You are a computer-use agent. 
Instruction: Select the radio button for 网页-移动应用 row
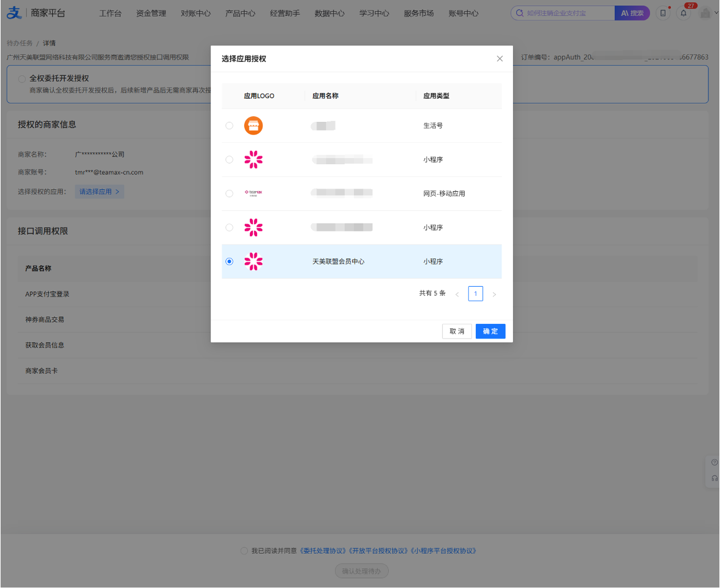click(229, 194)
